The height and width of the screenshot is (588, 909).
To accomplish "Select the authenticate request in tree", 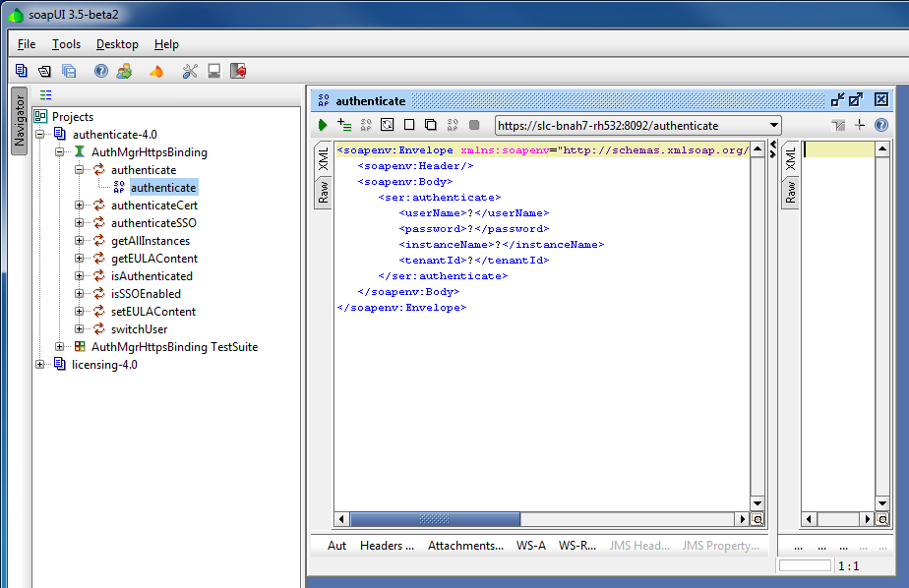I will (x=163, y=188).
